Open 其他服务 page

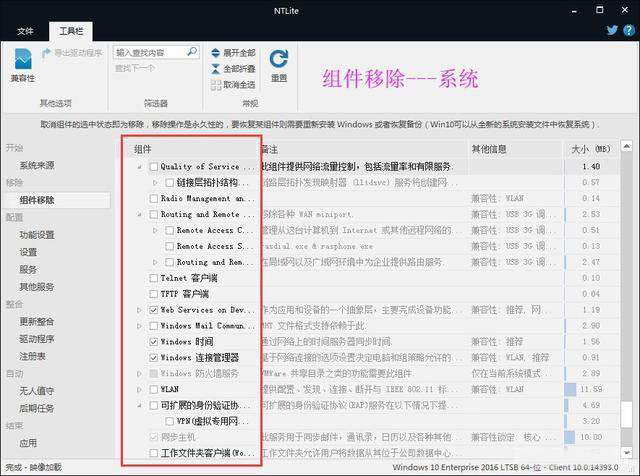pos(37,287)
